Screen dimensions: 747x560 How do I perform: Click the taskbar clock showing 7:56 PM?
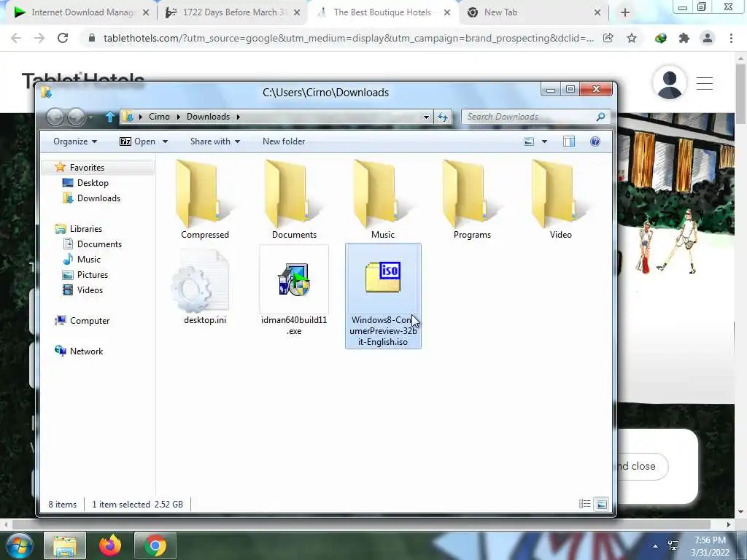710,546
